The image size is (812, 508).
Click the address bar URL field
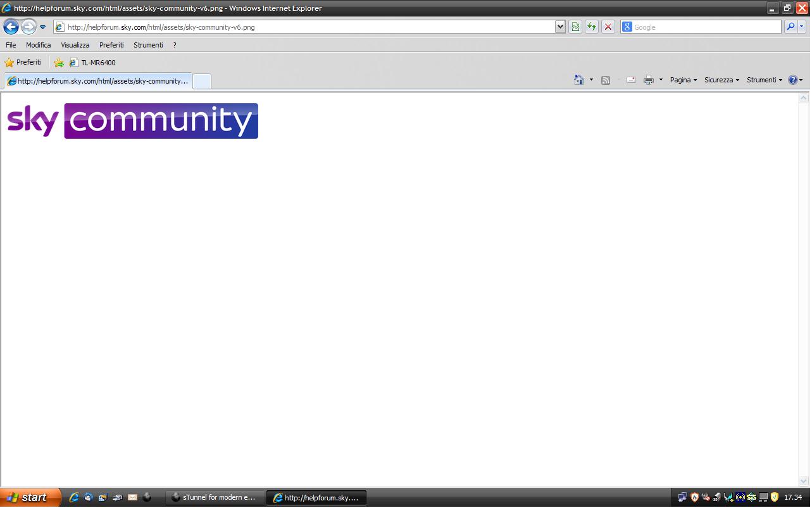pos(304,27)
